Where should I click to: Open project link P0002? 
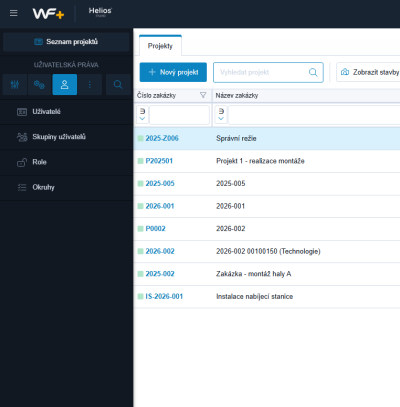tap(155, 229)
